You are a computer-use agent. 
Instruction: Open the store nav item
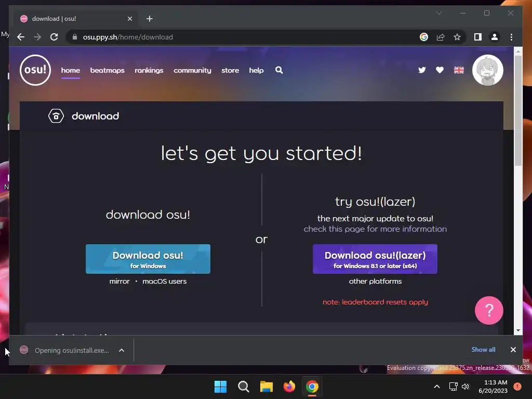point(230,70)
